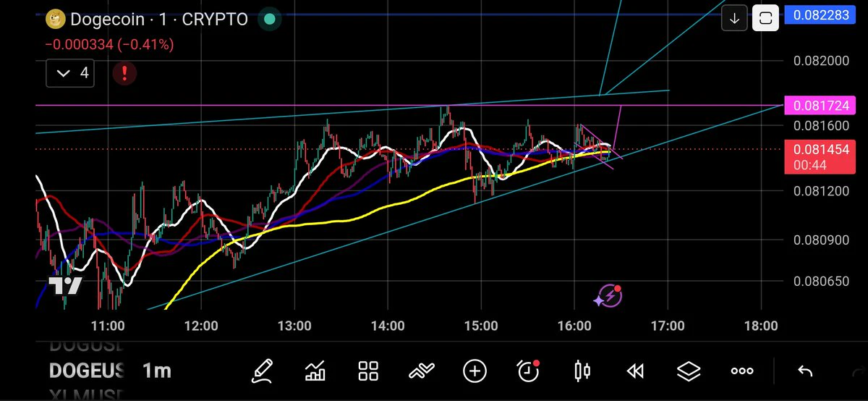Click the Dogecoin coin logo
This screenshot has width=868, height=401.
coord(55,20)
